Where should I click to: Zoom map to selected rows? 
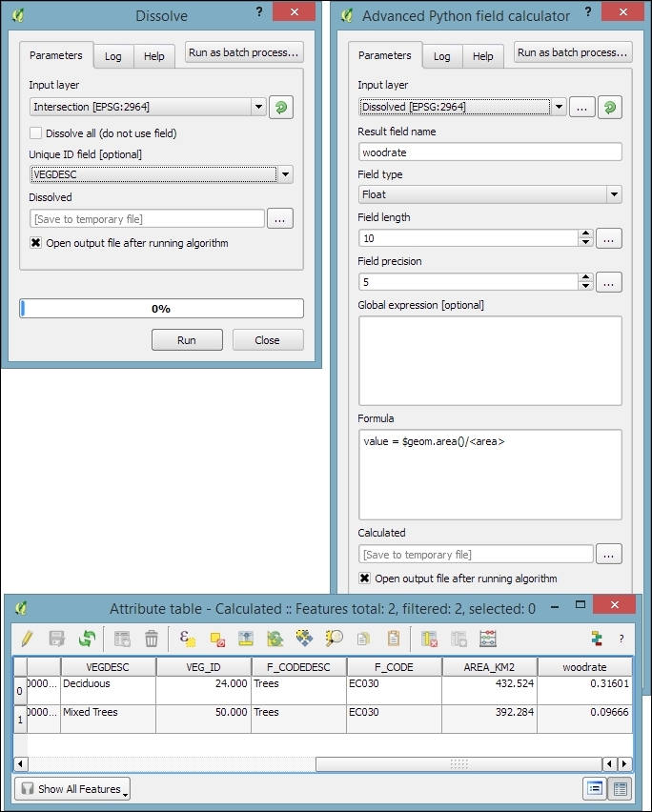coord(334,638)
